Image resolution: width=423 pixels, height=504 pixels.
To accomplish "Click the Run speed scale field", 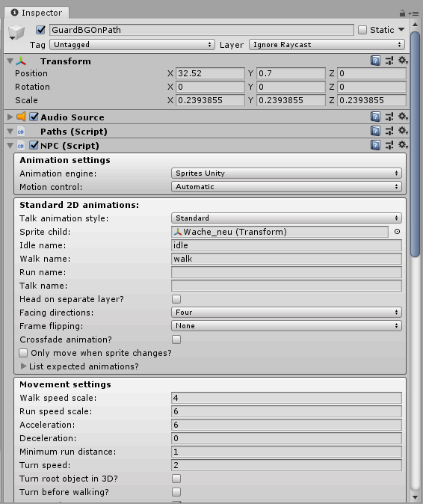I will point(286,411).
